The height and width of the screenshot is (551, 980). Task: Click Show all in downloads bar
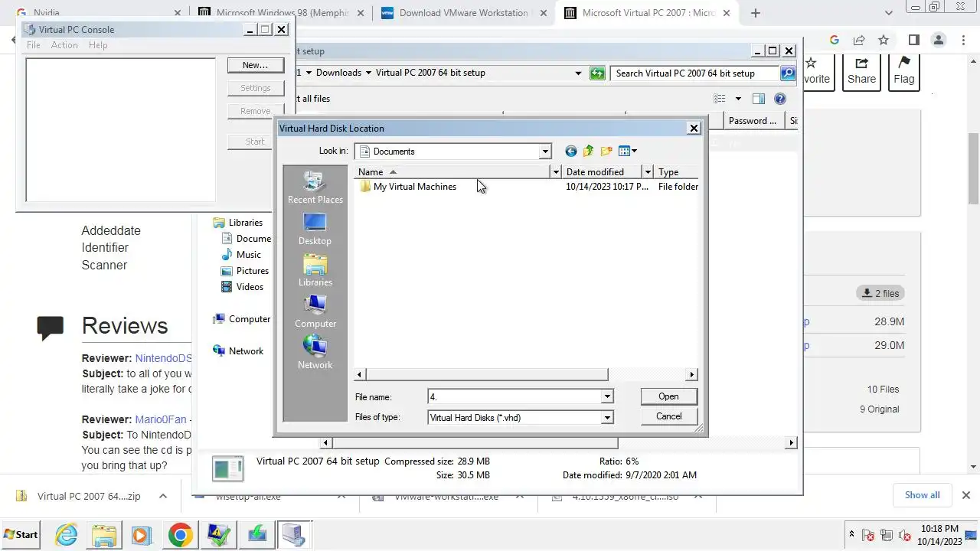click(922, 495)
